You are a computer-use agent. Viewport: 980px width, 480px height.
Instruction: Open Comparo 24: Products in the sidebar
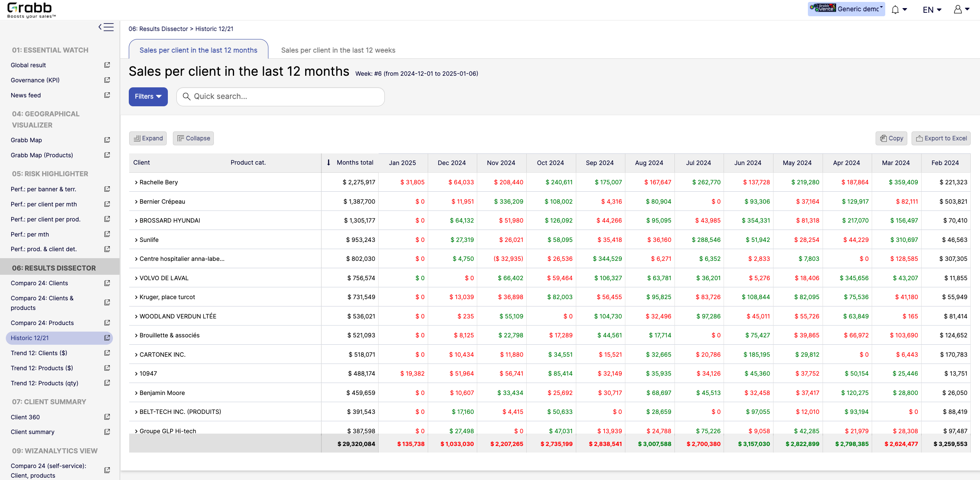pos(42,323)
